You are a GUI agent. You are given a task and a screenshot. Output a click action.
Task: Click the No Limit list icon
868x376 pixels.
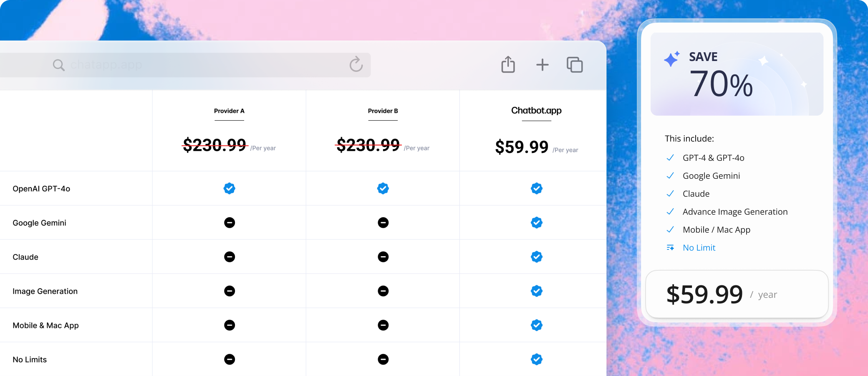point(670,248)
